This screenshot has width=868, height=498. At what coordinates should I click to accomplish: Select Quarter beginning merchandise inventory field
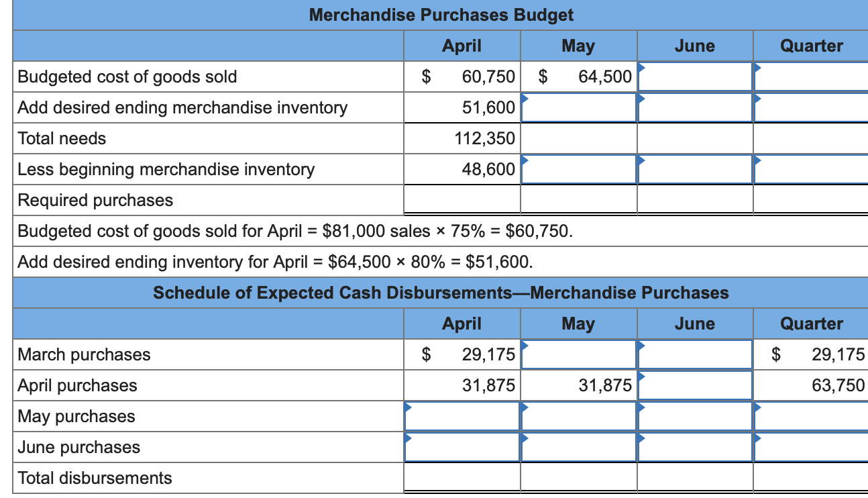pos(811,170)
